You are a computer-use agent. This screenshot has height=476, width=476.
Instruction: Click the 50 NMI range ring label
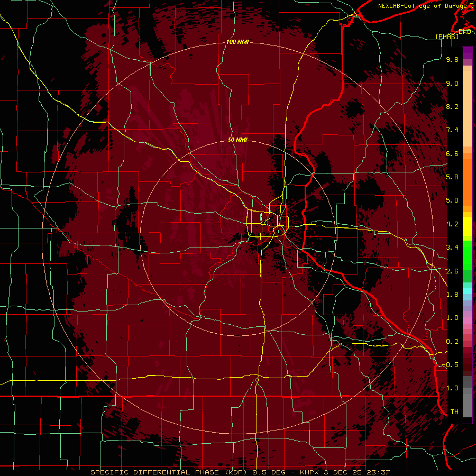point(237,140)
